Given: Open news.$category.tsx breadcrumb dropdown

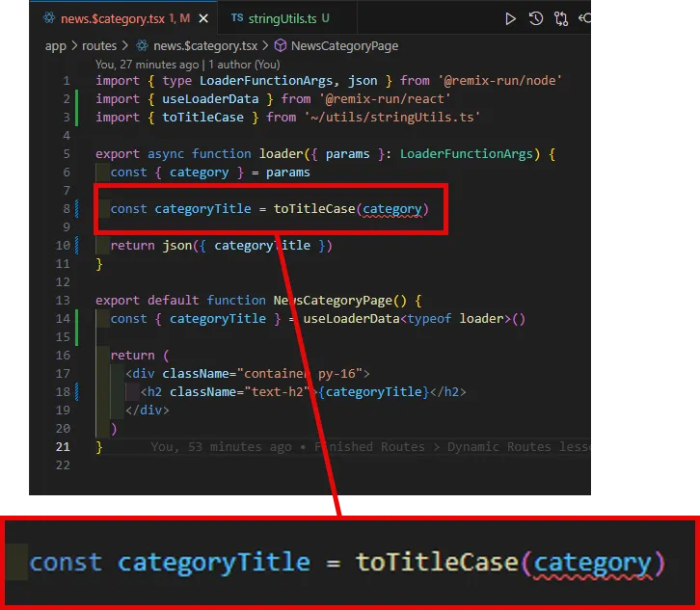Looking at the screenshot, I should click(x=205, y=46).
